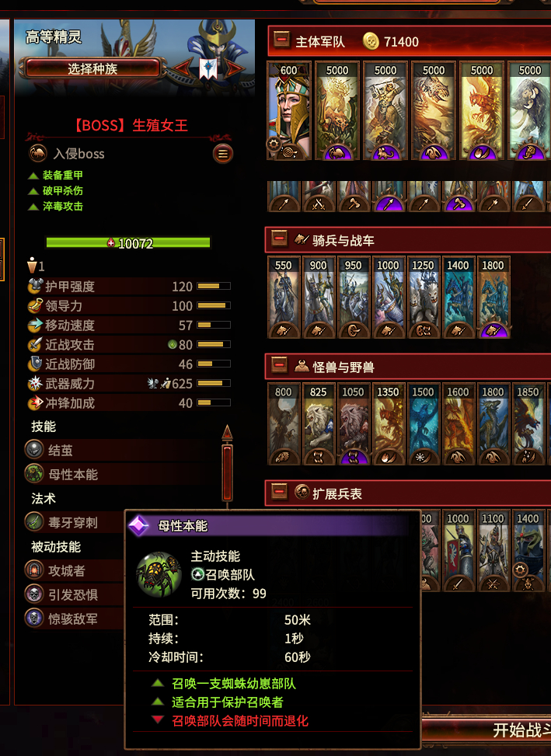The width and height of the screenshot is (551, 756).
Task: Collapse the 扩展兵表 section
Action: (280, 491)
